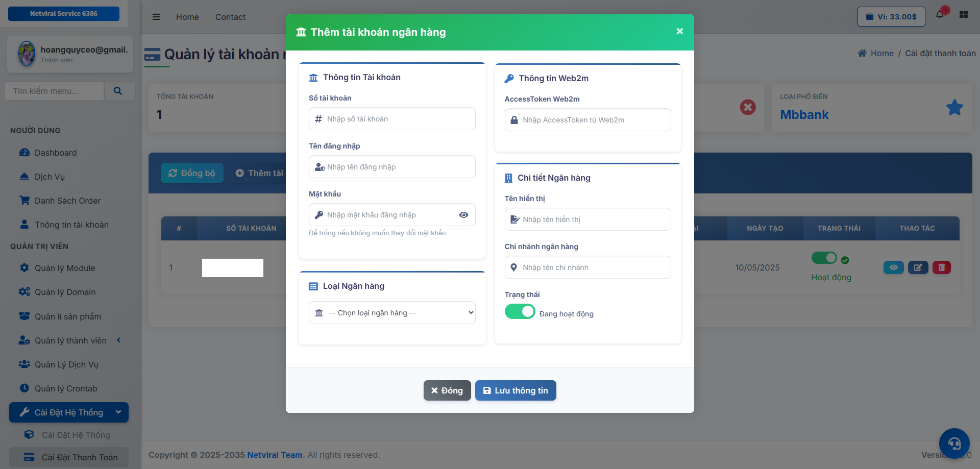Click the 'Nhập số tài khoản' input field
This screenshot has width=980, height=469.
pyautogui.click(x=392, y=119)
